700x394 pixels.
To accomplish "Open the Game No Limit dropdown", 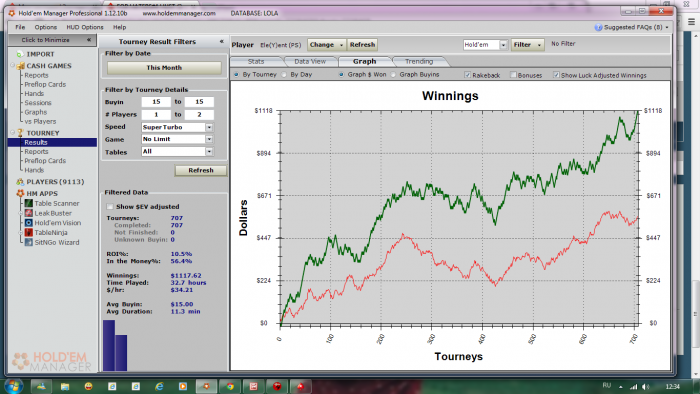I will [209, 139].
